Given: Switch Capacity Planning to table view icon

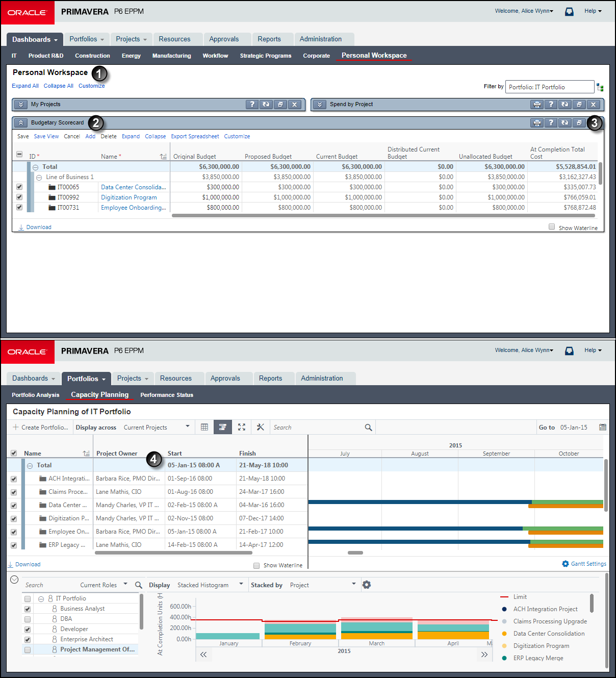Looking at the screenshot, I should point(204,428).
